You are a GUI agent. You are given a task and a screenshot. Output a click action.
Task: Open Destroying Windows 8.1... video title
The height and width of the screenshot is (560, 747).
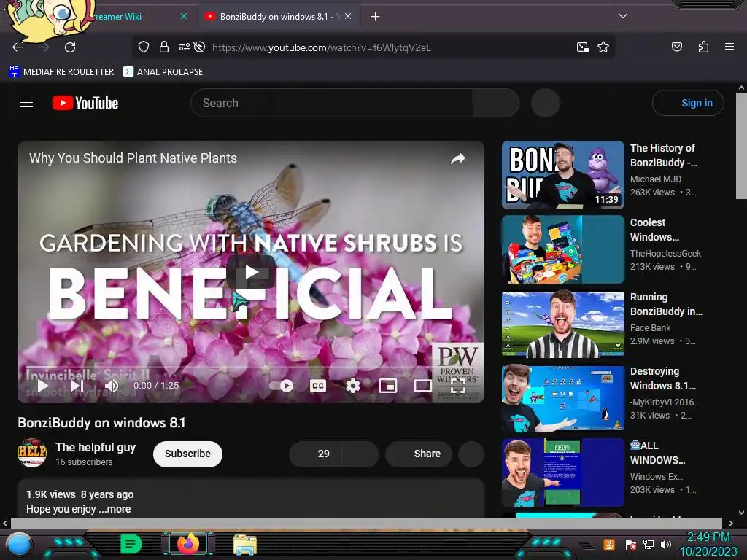(662, 378)
